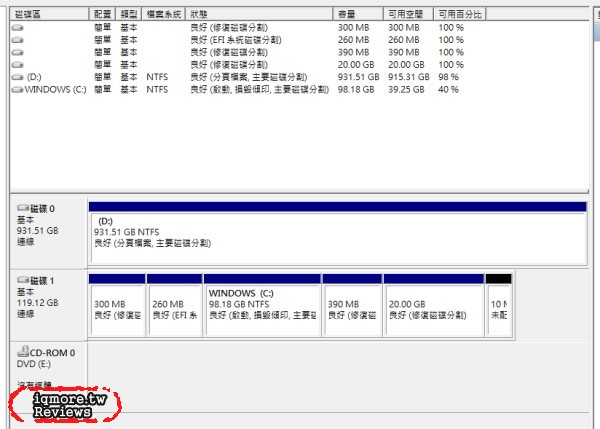Click the '98.18 GB' capacity cell in the list
The width and height of the screenshot is (600, 429).
click(356, 90)
